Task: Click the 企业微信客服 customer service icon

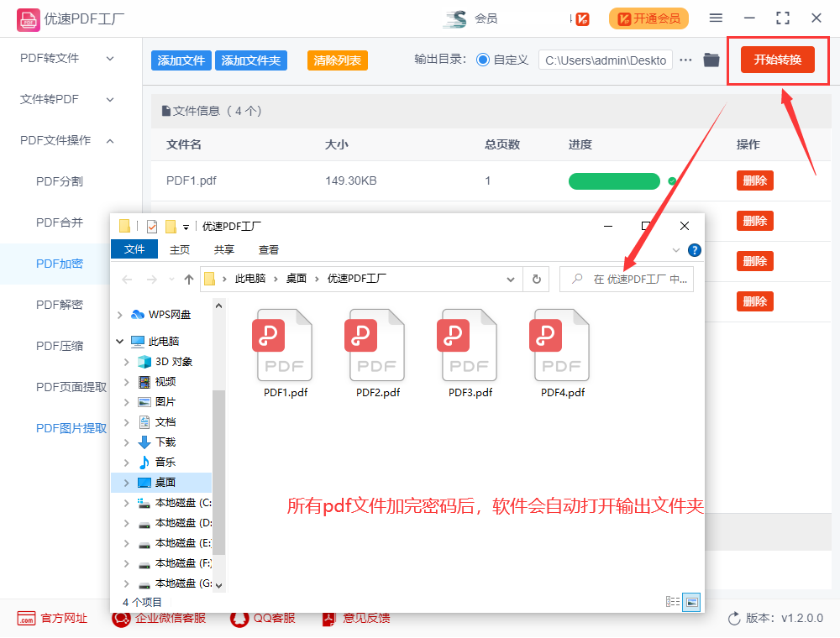Action: point(120,618)
